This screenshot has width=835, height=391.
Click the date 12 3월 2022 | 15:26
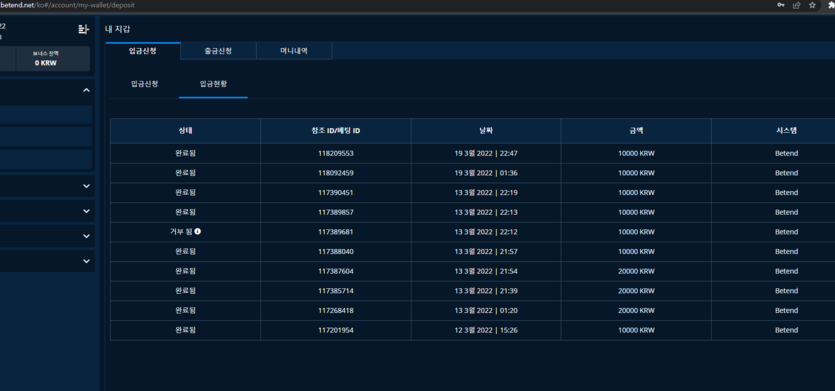tap(486, 330)
